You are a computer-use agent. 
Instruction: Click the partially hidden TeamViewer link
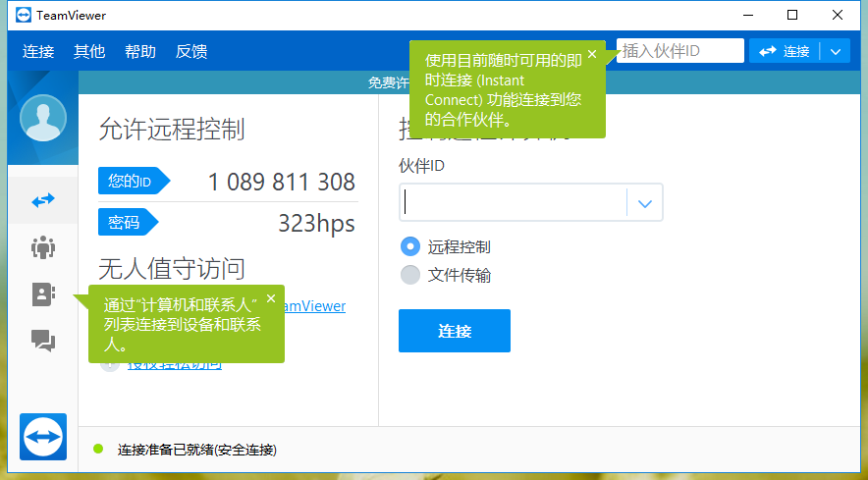[x=315, y=306]
